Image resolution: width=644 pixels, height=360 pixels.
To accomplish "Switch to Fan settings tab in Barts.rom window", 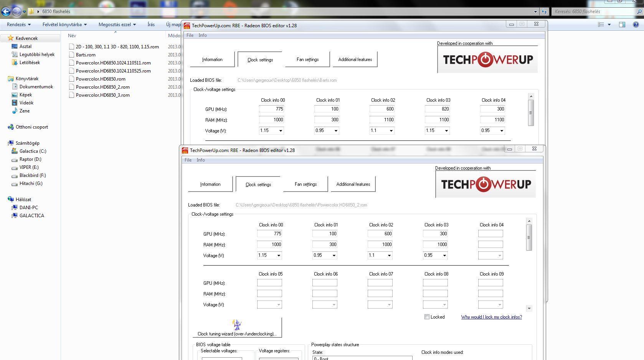I will coord(307,59).
